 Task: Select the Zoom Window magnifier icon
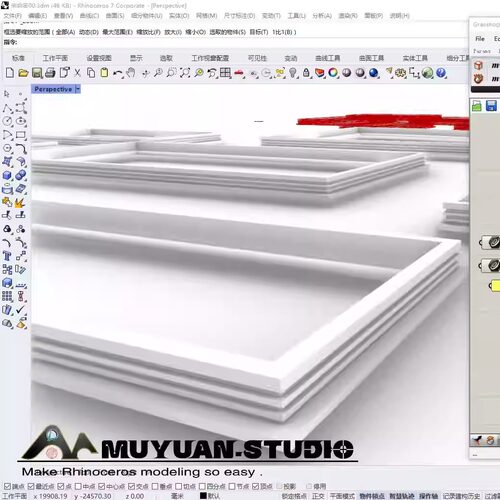coord(171,73)
